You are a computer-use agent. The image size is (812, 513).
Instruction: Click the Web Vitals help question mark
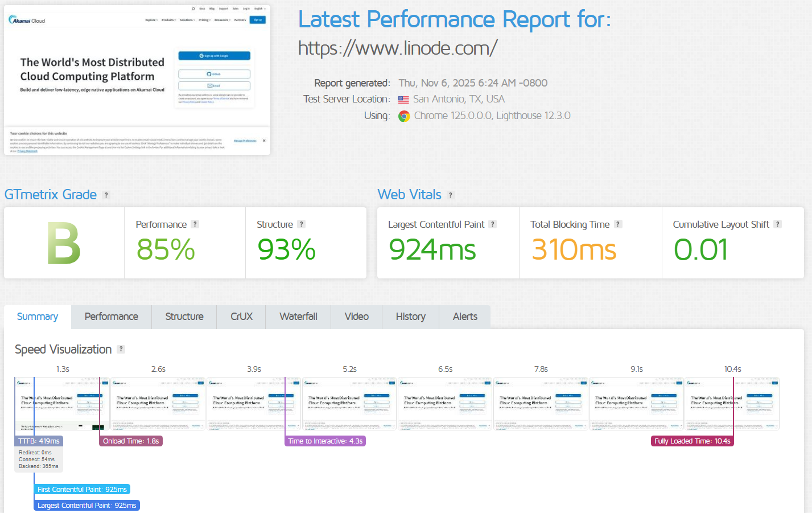coord(451,195)
